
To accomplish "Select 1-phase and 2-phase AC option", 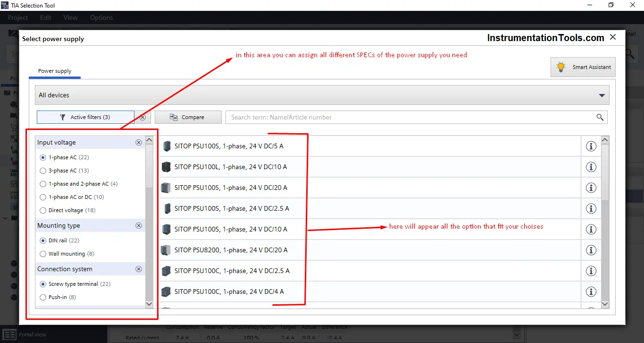I will [x=43, y=184].
